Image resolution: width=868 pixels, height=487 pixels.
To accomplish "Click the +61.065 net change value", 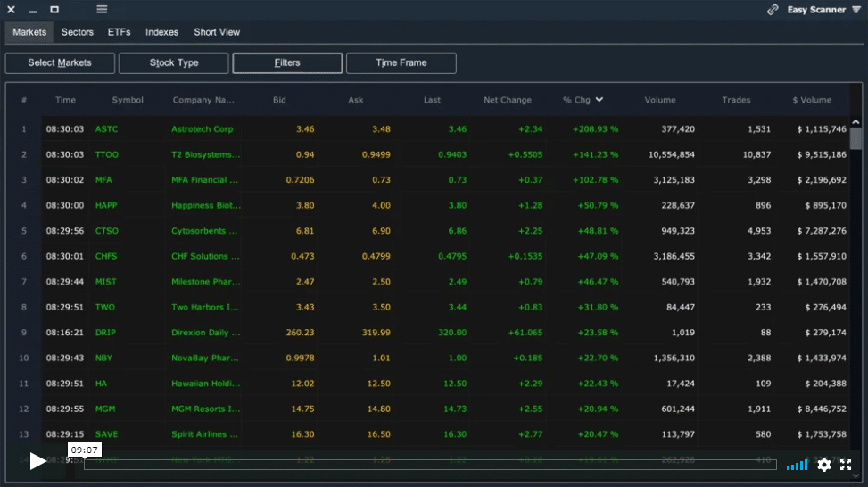I will 525,333.
